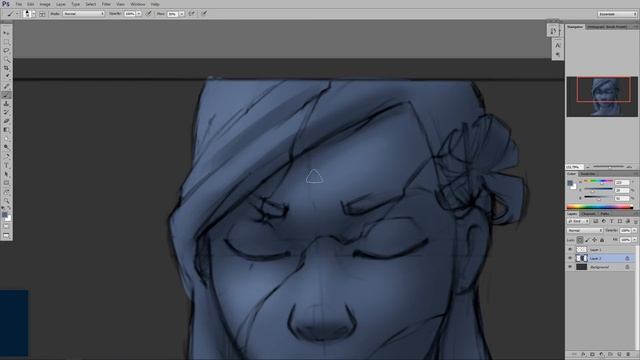Switch to the Paths tab
This screenshot has width=640, height=360.
pyautogui.click(x=604, y=213)
